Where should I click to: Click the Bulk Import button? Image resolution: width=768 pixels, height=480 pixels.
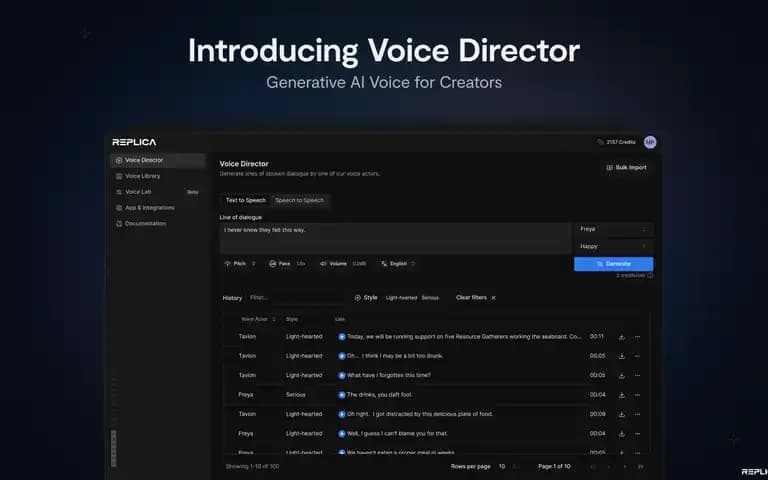pyautogui.click(x=626, y=168)
